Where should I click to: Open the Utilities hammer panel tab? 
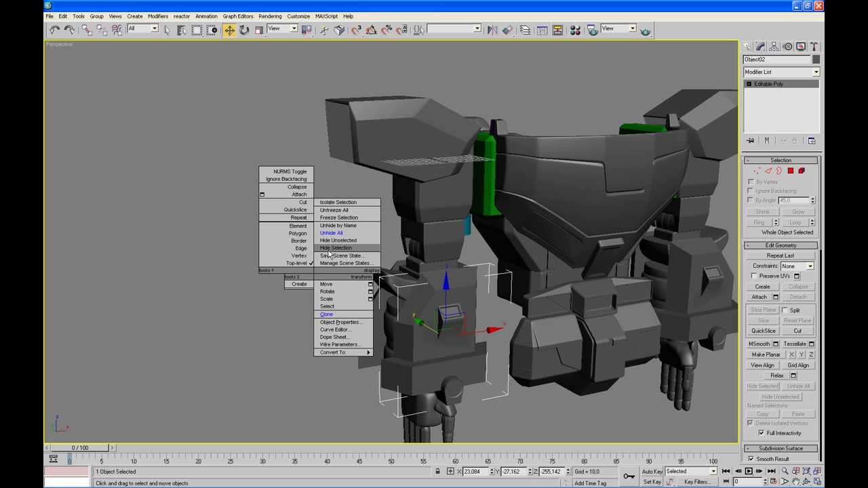(814, 47)
